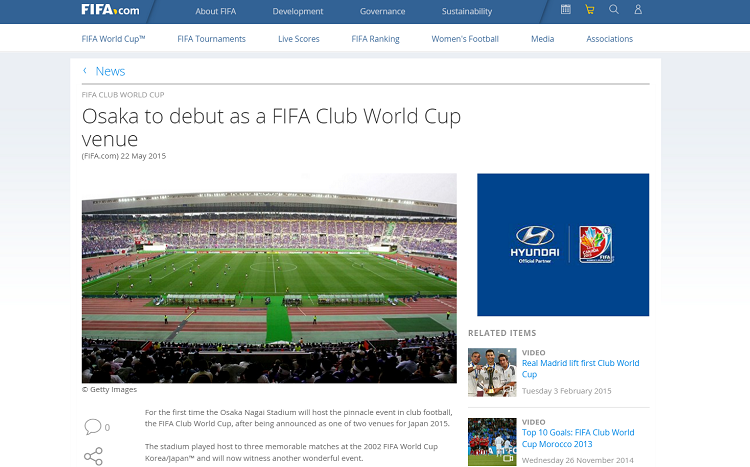Viewport: 750px width, 467px height.
Task: Open Top 10 Goals Morocco 2013 link
Action: [x=578, y=438]
